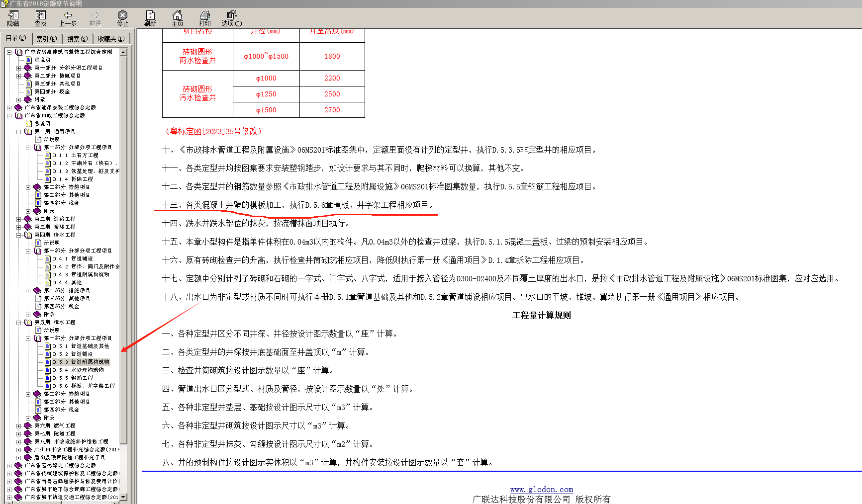
Task: Open the 查找 find tool
Action: pyautogui.click(x=41, y=18)
